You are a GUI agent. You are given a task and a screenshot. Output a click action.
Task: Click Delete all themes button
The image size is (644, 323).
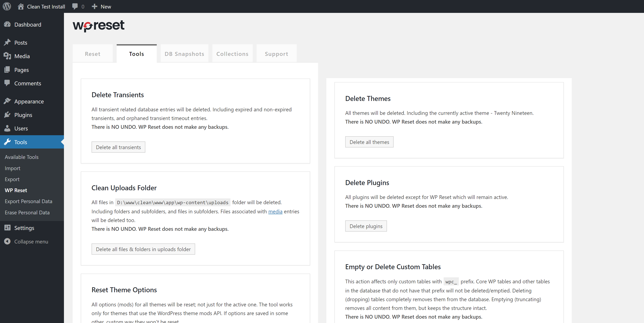click(369, 142)
